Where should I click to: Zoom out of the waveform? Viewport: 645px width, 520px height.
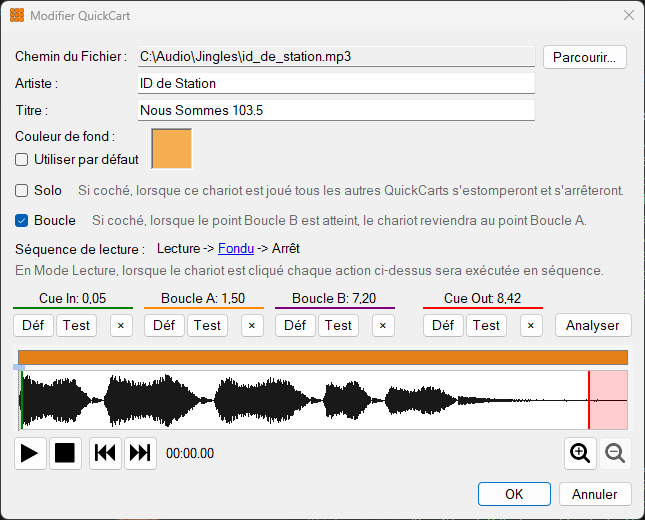click(615, 453)
